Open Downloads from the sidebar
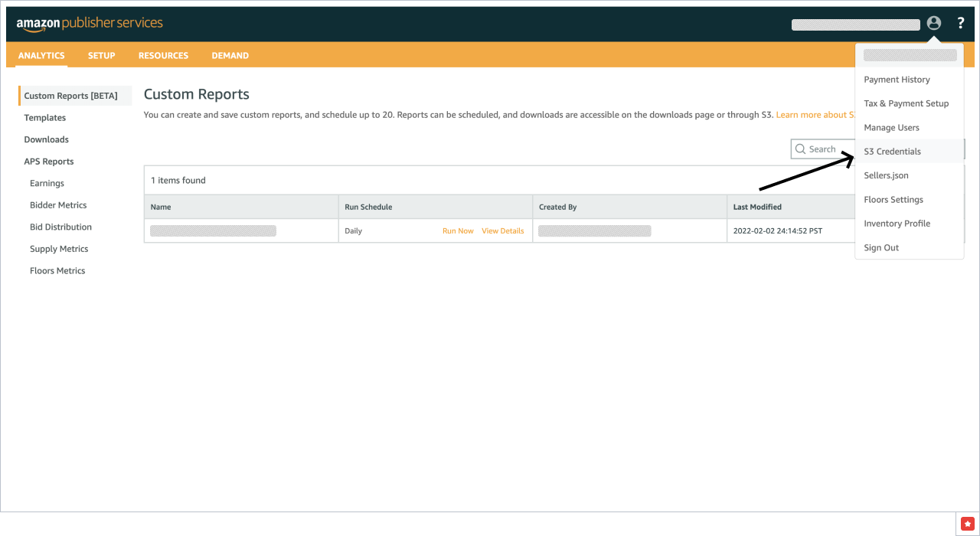The image size is (980, 536). click(x=47, y=139)
